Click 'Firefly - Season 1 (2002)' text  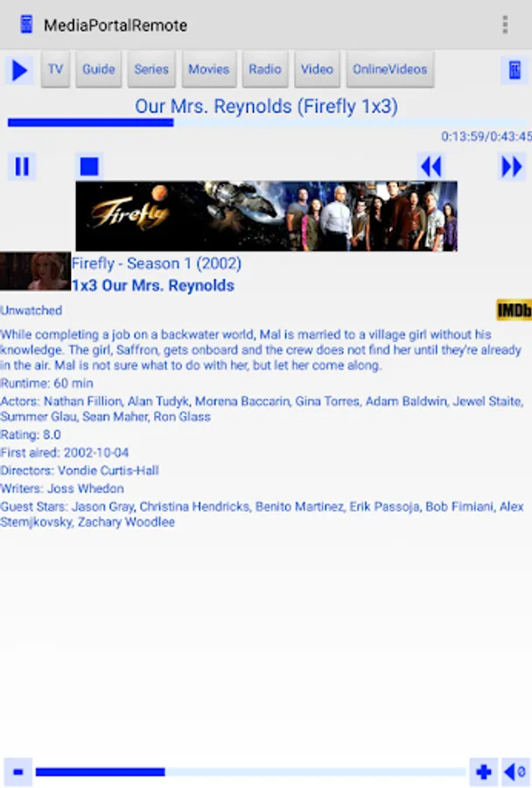(x=157, y=264)
